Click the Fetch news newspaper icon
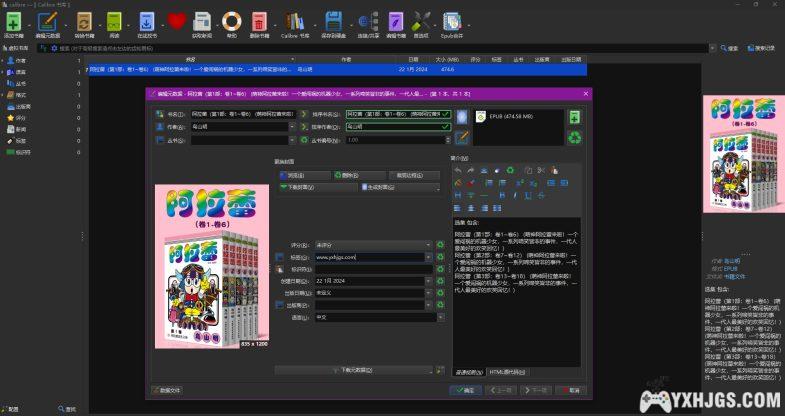785x416 pixels. [x=202, y=22]
